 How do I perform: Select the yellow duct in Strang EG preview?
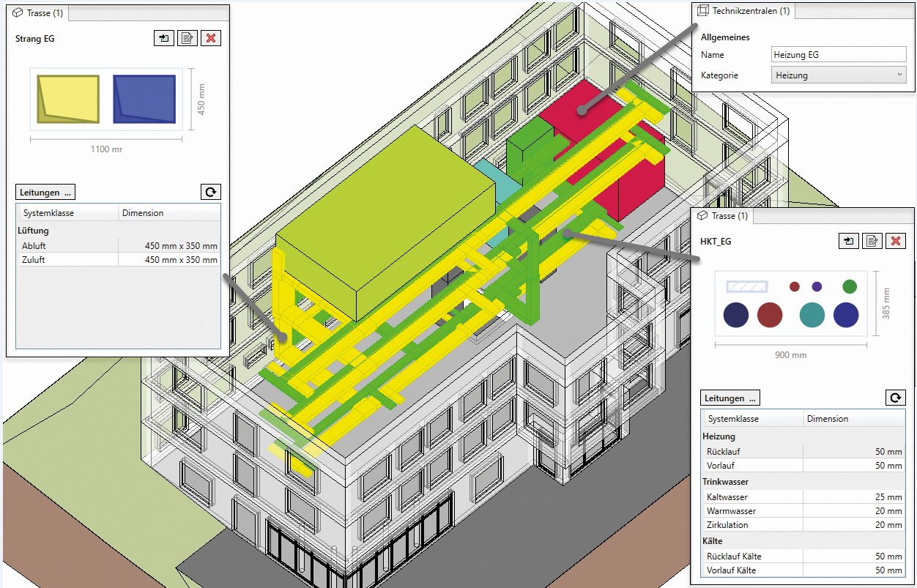[x=69, y=100]
